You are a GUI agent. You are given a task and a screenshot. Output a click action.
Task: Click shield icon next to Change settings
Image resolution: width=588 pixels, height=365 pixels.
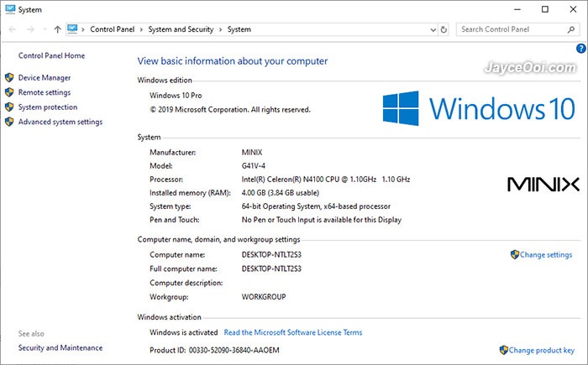tap(514, 254)
